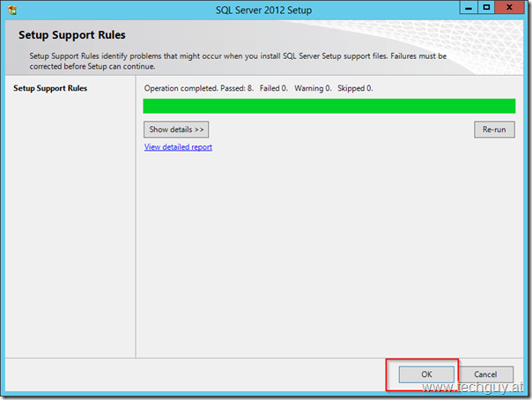The height and width of the screenshot is (400, 532).
Task: Click the Setup Support Rules page heading
Action: (72, 35)
